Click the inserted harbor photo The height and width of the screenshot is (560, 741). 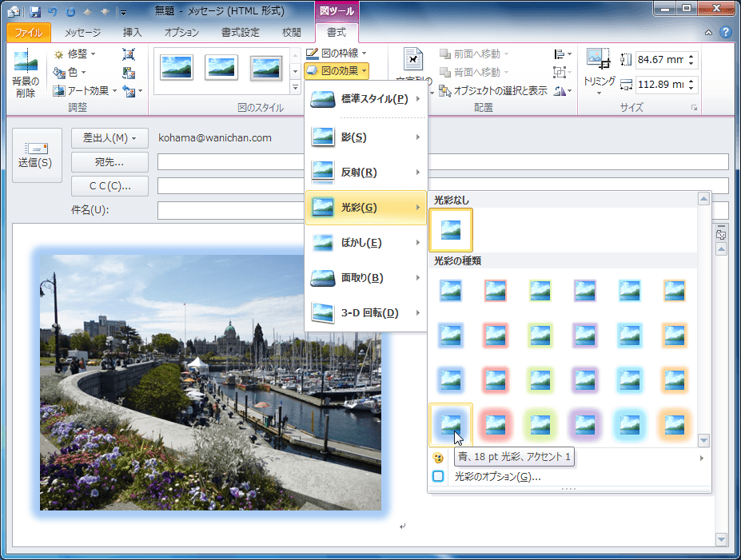click(210, 383)
